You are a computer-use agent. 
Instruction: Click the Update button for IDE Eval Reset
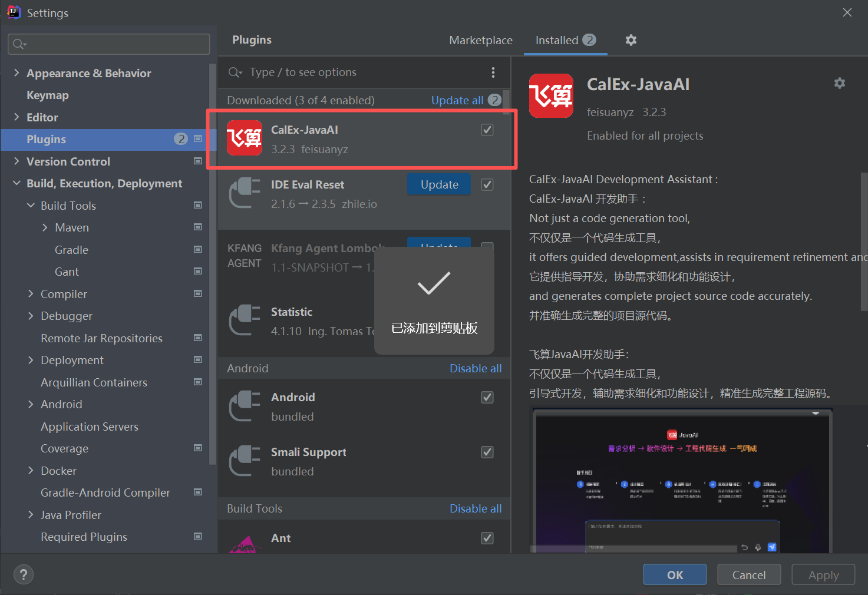pyautogui.click(x=439, y=184)
